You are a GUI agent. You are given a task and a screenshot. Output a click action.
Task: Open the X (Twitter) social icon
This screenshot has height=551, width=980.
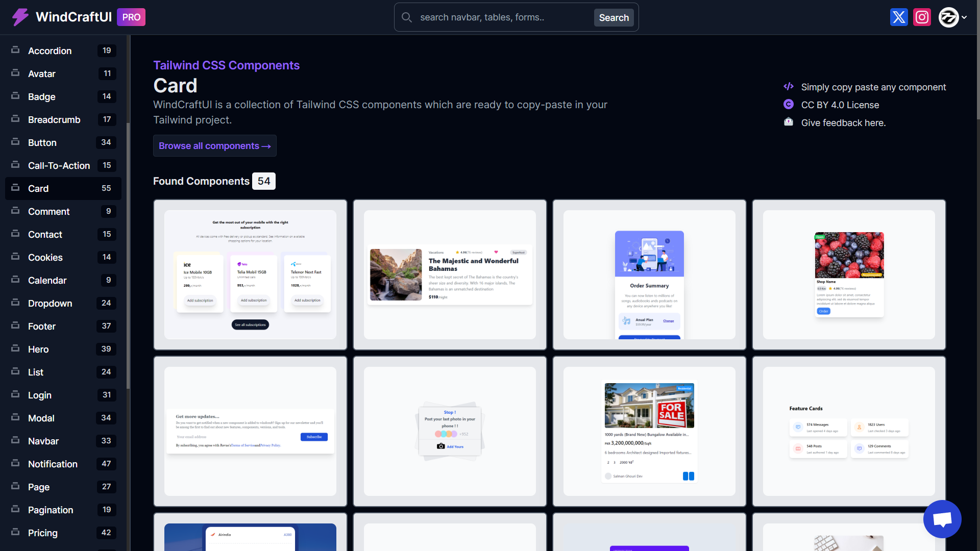tap(899, 17)
